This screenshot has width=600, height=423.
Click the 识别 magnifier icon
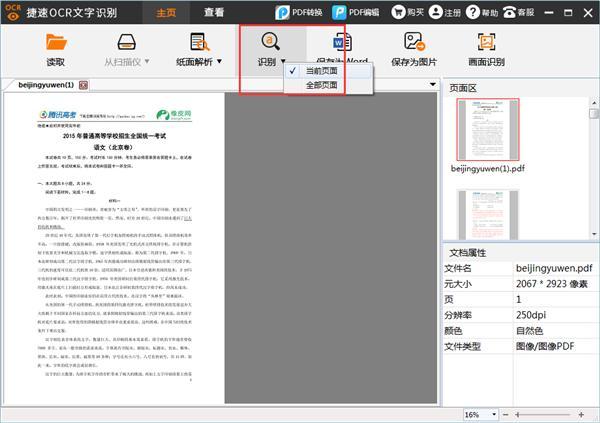271,41
